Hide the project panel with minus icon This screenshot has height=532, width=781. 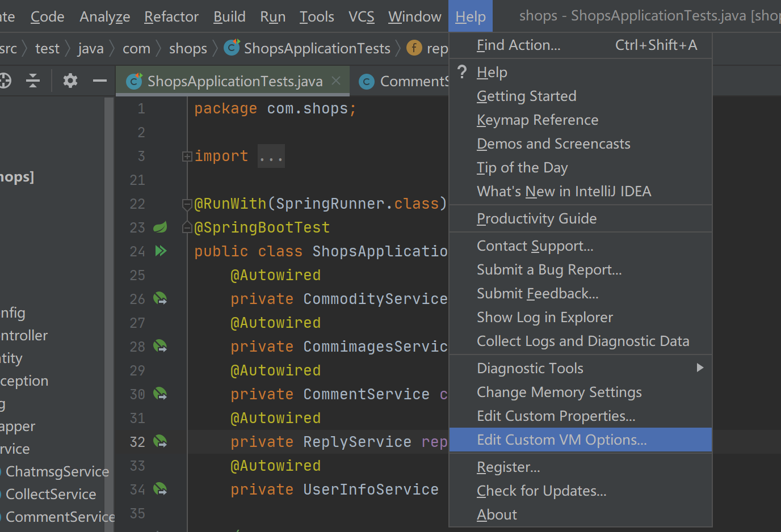(x=100, y=81)
